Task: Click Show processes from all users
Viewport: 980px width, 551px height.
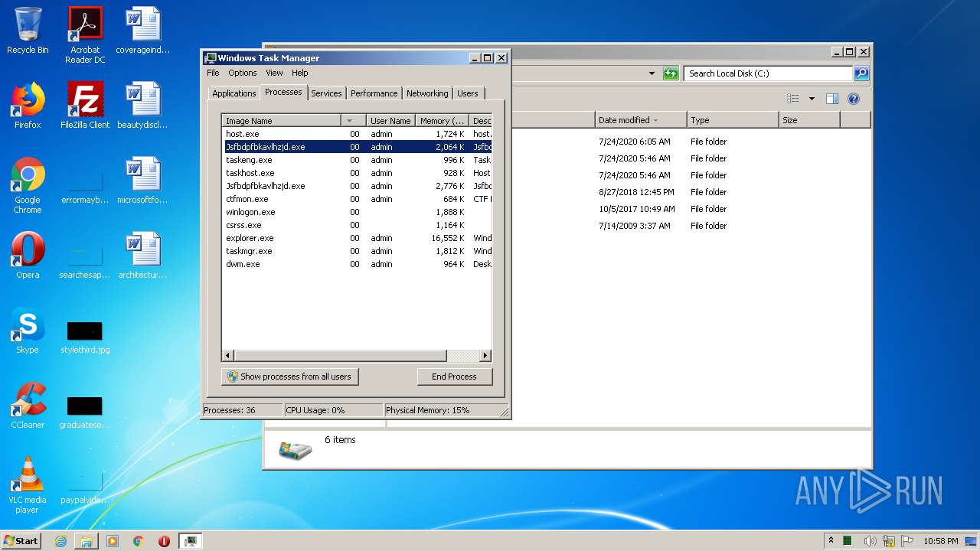Action: [290, 377]
